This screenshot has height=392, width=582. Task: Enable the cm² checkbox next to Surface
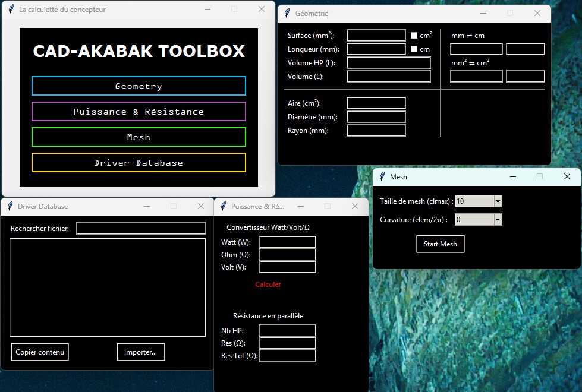[414, 36]
